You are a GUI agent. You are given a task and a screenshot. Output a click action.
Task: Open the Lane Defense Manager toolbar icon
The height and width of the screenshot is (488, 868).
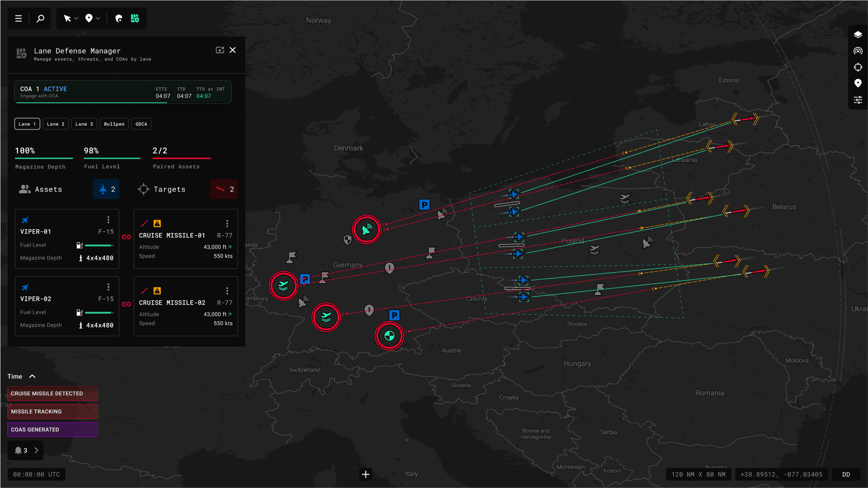(135, 19)
